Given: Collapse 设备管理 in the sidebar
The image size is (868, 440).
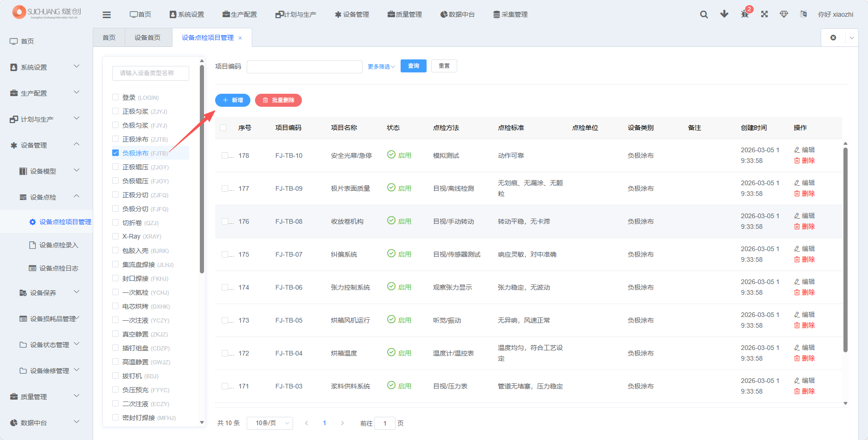Looking at the screenshot, I should coord(46,145).
